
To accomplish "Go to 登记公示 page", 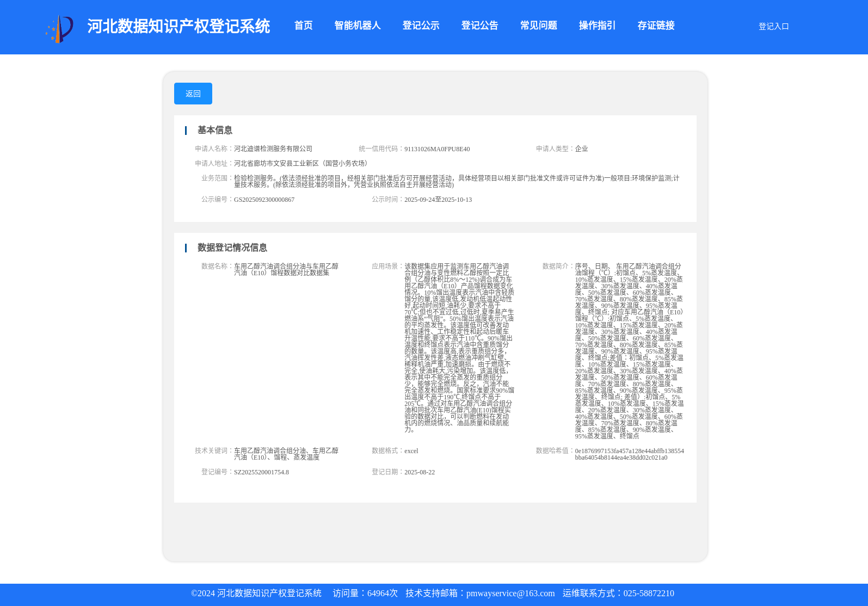I will point(421,26).
